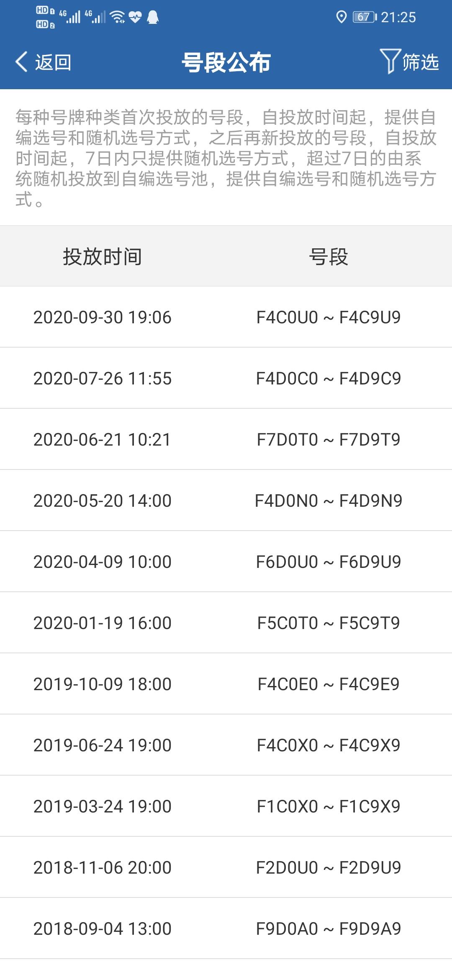Tap the back arrow chevron icon
Viewport: 452px width, 980px height.
[21, 62]
